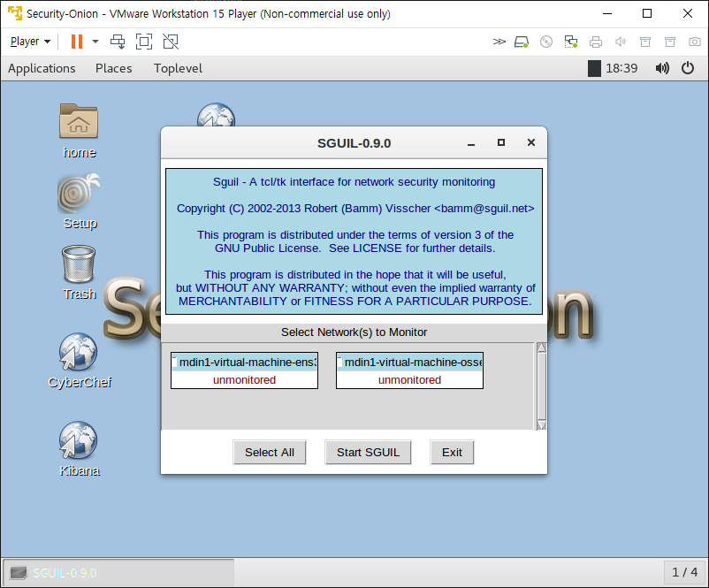Click the SGUIL-0.9.0 window title text
The image size is (709, 588).
pos(354,143)
